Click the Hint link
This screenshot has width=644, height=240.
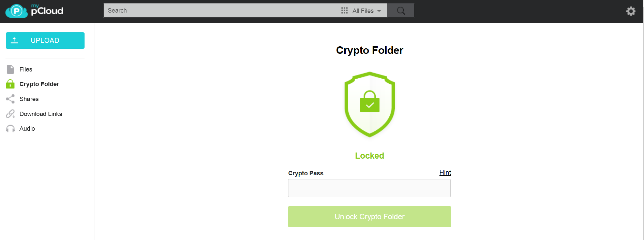(445, 173)
